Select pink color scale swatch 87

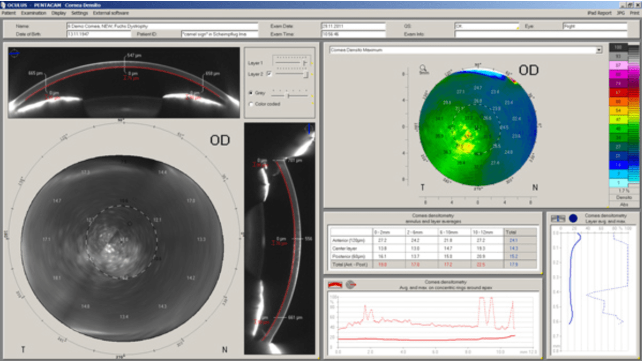618,65
